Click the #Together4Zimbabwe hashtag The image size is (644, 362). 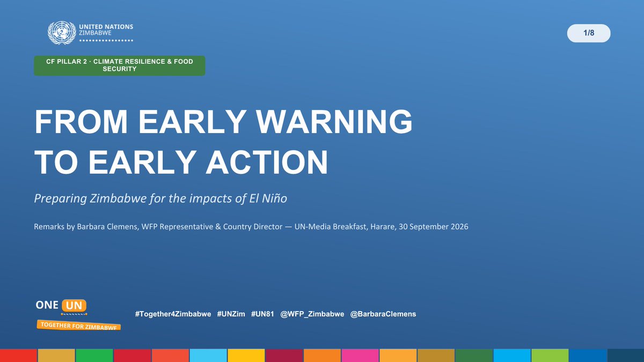(x=172, y=314)
